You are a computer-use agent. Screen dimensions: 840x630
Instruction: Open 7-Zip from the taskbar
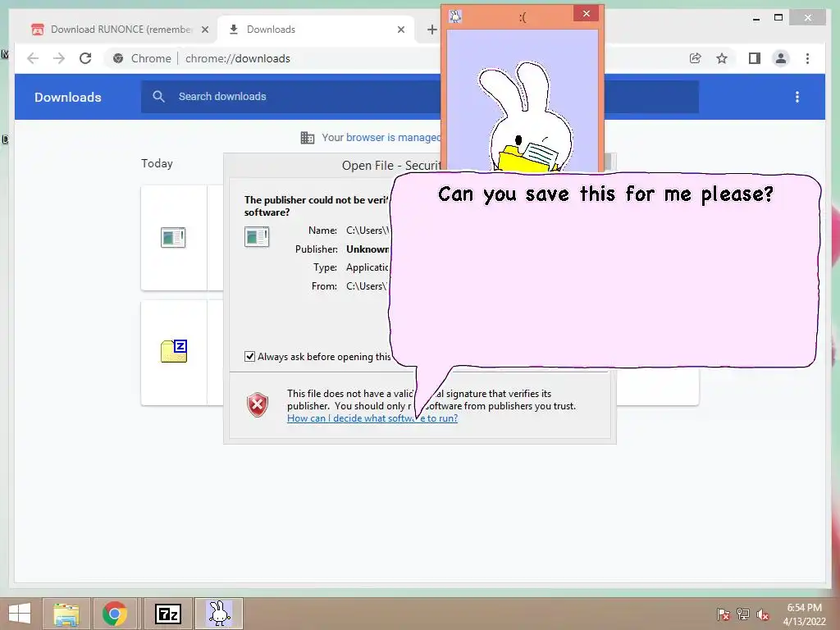pyautogui.click(x=167, y=614)
